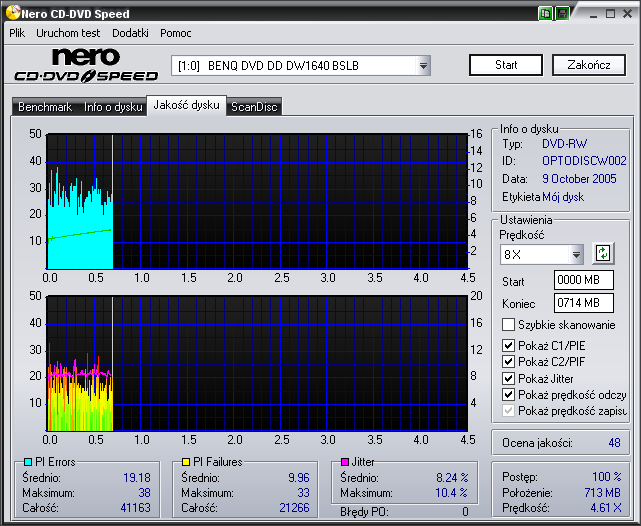Screen dimensions: 641x526
Task: Uncheck Pokaż C1/PIE
Action: [508, 346]
